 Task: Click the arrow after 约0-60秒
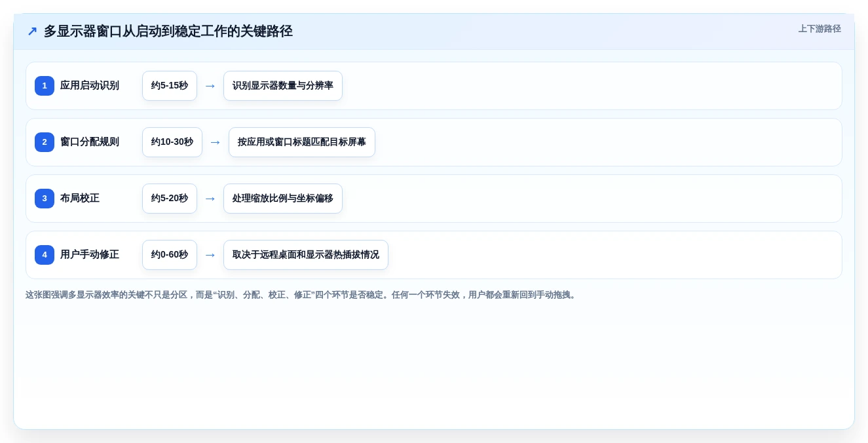tap(210, 255)
